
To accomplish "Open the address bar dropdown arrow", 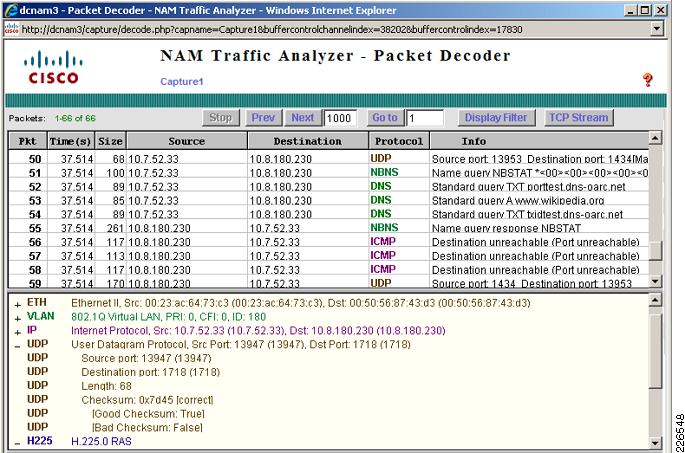I will pos(656,29).
